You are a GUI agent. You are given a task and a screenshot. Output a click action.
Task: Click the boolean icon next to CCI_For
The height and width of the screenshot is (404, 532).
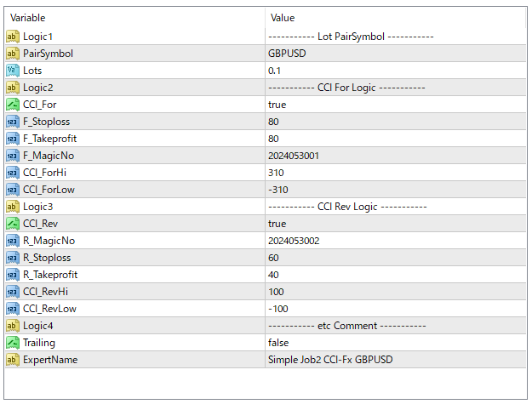click(12, 105)
